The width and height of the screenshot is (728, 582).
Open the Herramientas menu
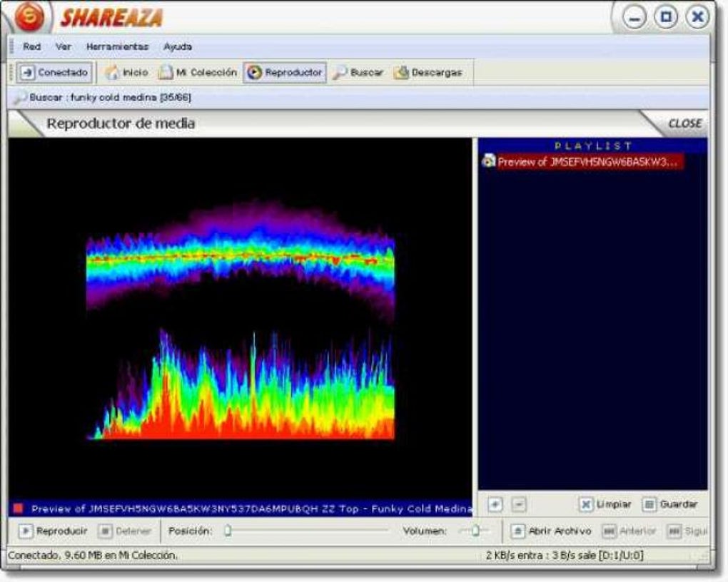click(117, 46)
